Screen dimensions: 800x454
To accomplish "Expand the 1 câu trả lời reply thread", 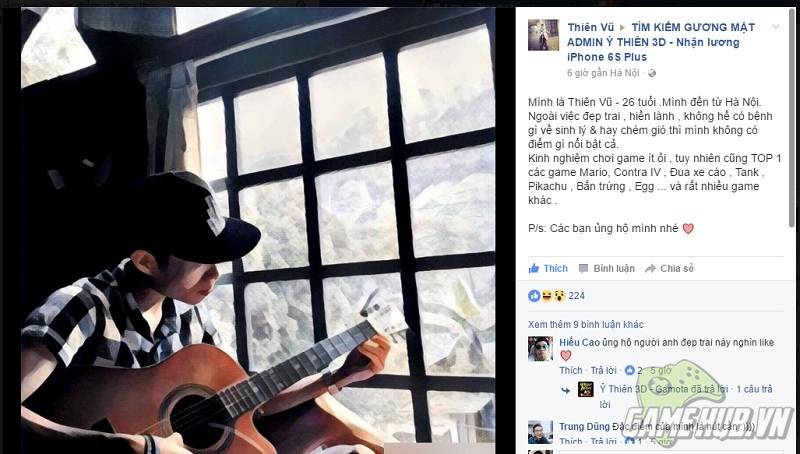I will pos(755,389).
